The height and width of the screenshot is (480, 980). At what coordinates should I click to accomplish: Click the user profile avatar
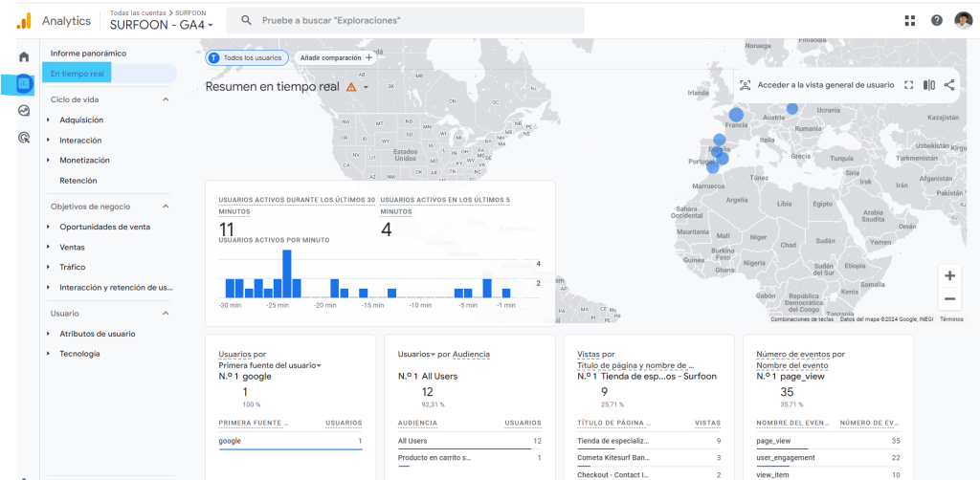coord(963,20)
